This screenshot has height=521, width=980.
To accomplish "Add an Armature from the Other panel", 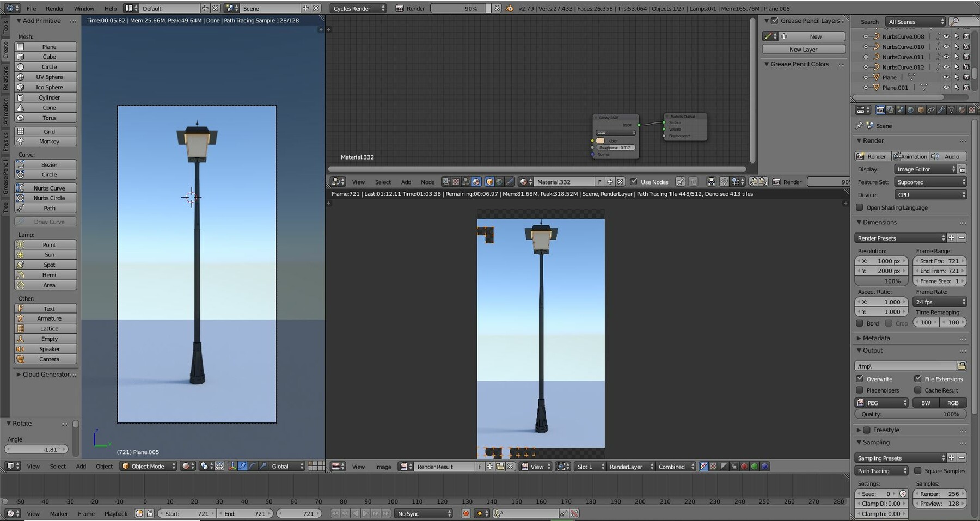I will click(x=48, y=318).
